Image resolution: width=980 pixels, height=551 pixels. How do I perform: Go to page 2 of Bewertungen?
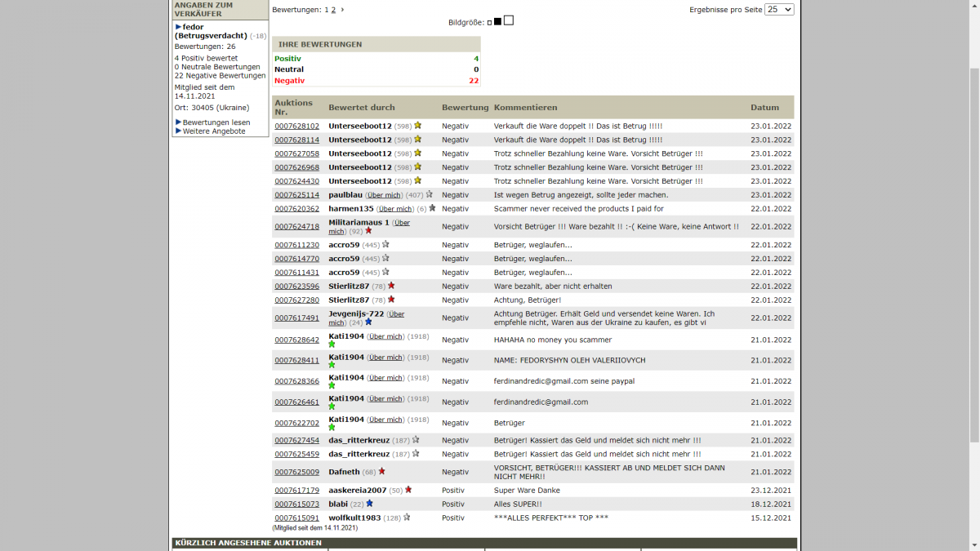click(x=333, y=10)
